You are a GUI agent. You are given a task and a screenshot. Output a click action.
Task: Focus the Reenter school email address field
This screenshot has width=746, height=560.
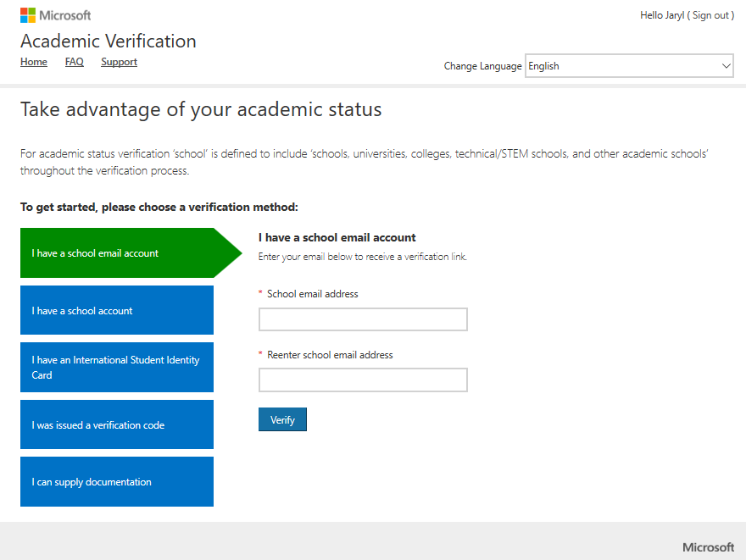click(x=363, y=380)
